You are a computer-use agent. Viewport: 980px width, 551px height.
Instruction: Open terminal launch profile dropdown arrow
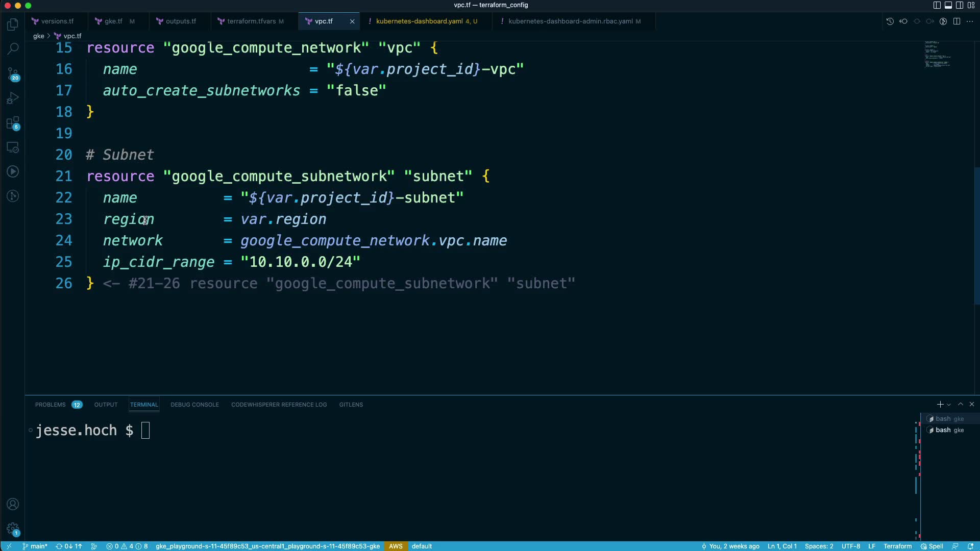[x=949, y=405]
